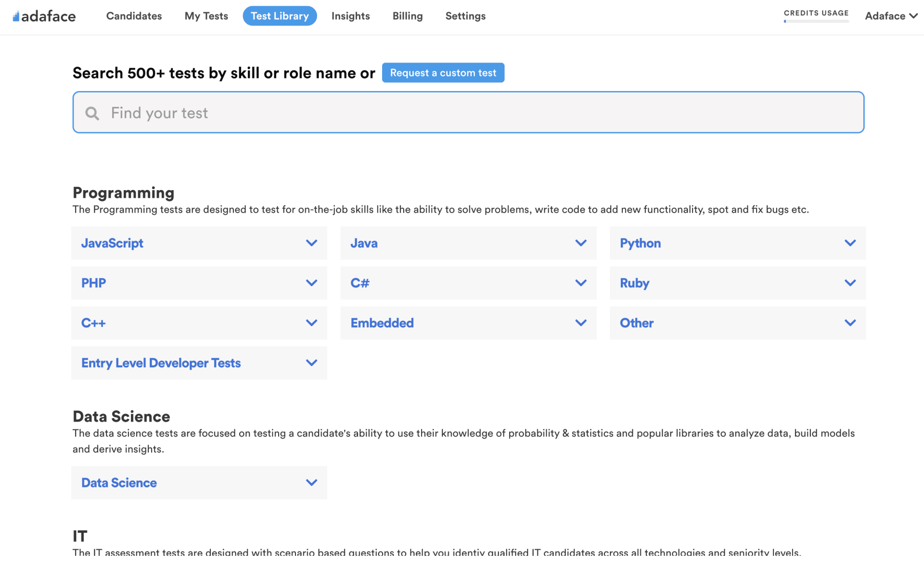The width and height of the screenshot is (924, 577).
Task: Click the Ruby category chevron icon
Action: 850,283
